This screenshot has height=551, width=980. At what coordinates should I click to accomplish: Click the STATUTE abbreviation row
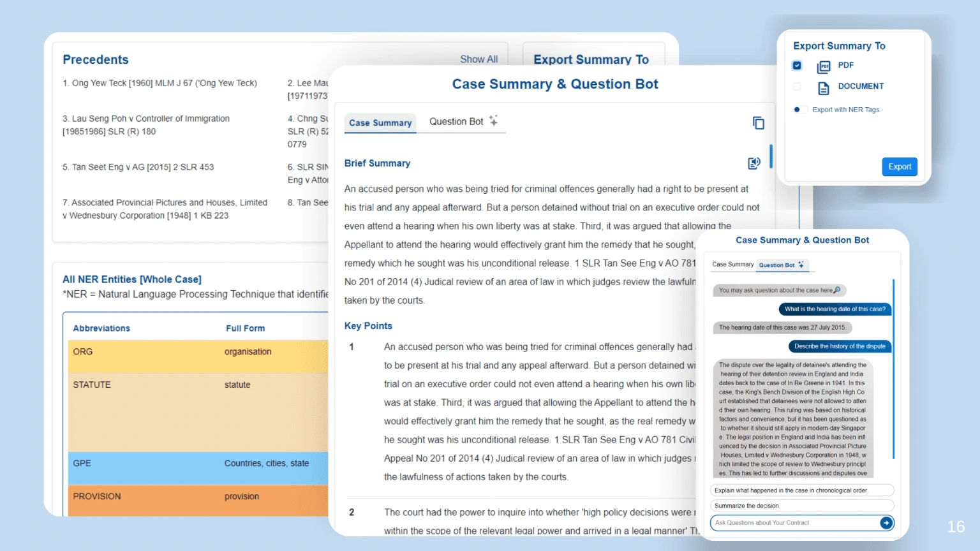198,413
